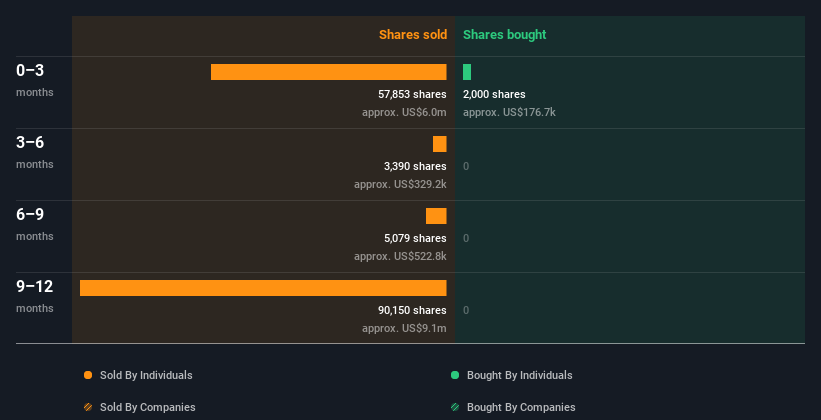
Task: Click the Bought By Companies striped legend icon
Action: pos(455,407)
